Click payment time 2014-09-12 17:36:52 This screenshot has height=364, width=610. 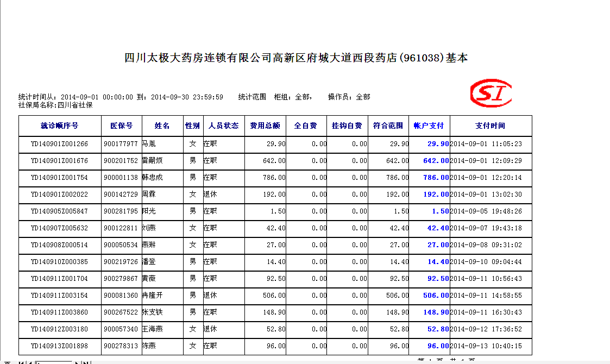[486, 329]
